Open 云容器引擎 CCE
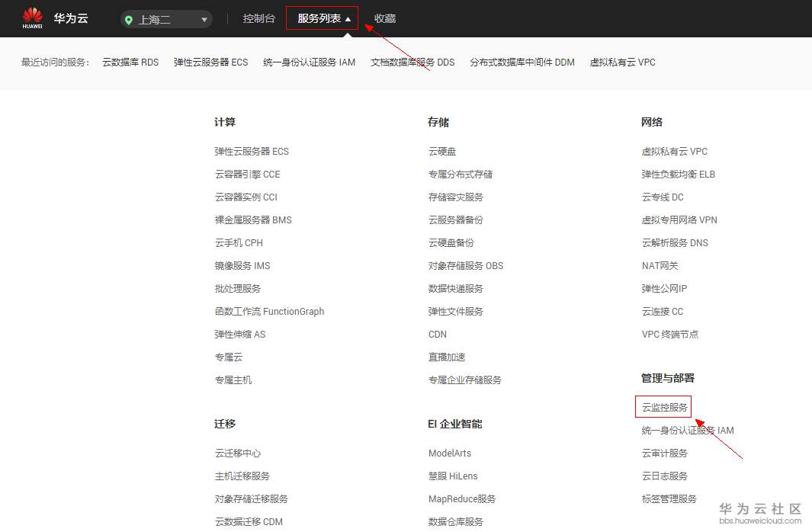This screenshot has width=812, height=532. (x=248, y=175)
